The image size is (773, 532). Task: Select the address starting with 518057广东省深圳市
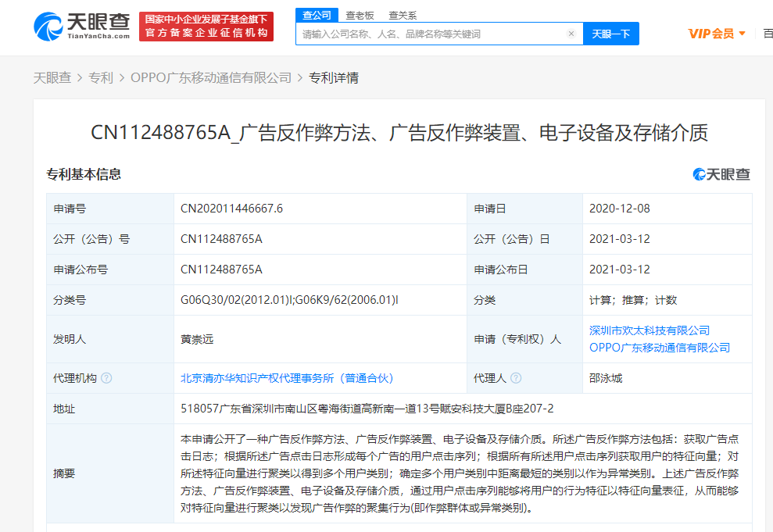(x=367, y=409)
